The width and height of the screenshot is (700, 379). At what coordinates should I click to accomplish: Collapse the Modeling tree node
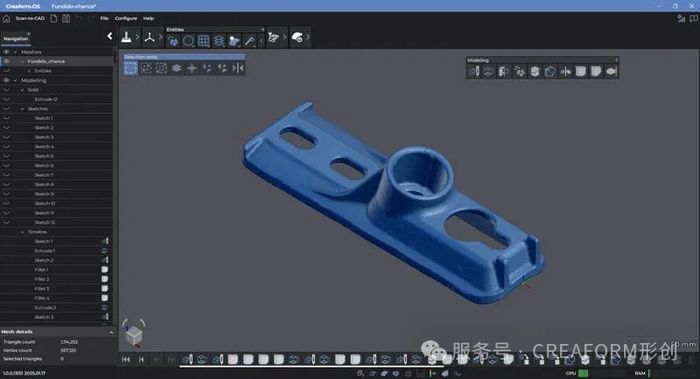pos(16,81)
